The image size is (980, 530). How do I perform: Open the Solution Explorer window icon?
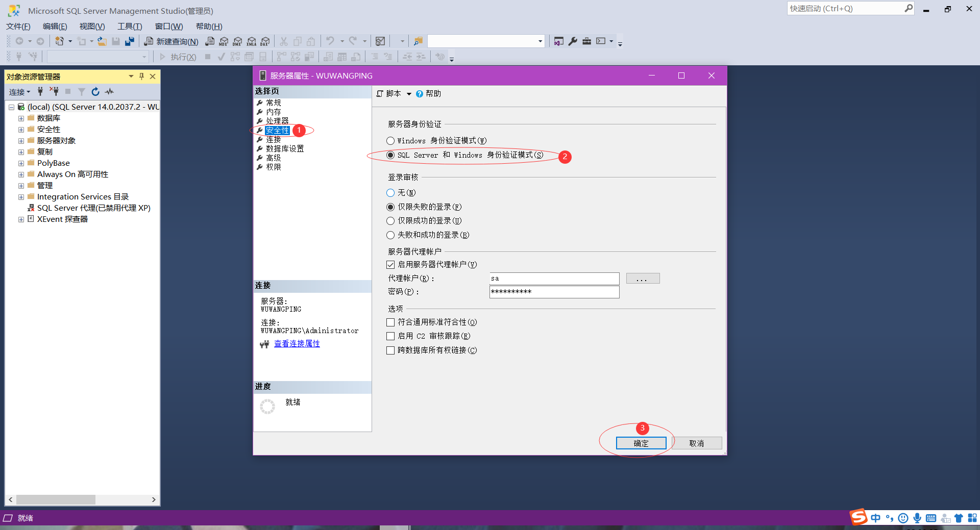559,41
